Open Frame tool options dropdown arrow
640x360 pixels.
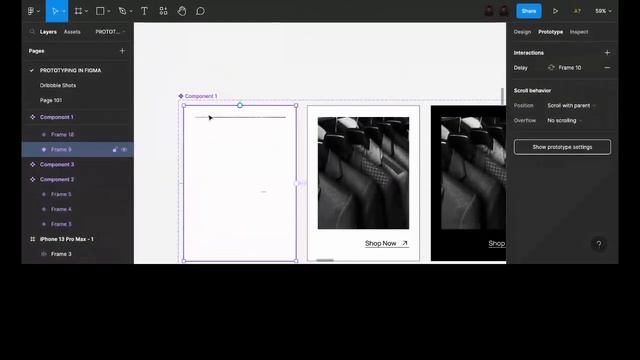point(86,11)
